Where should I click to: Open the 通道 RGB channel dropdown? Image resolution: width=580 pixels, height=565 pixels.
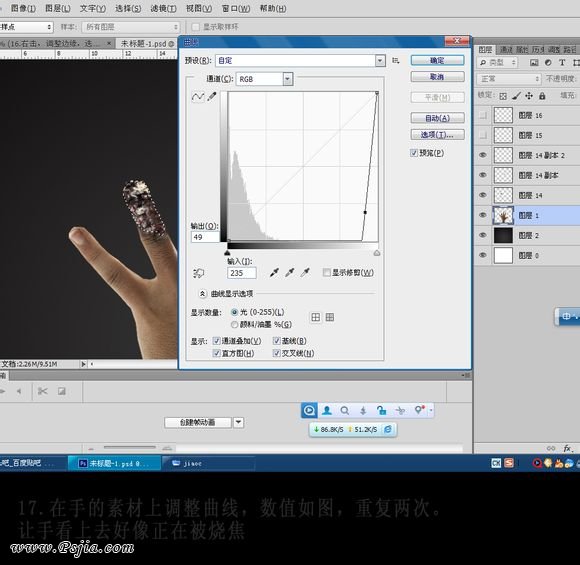pyautogui.click(x=288, y=79)
